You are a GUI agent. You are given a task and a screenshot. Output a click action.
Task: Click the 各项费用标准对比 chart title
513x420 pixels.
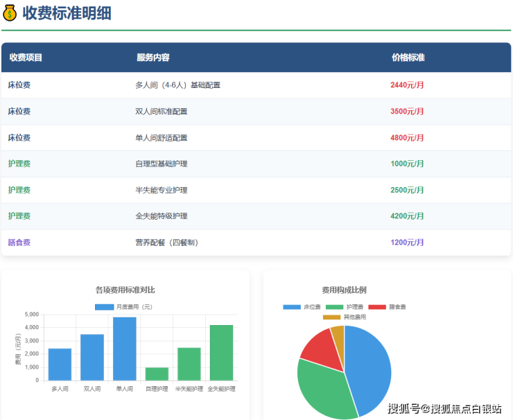click(x=125, y=290)
